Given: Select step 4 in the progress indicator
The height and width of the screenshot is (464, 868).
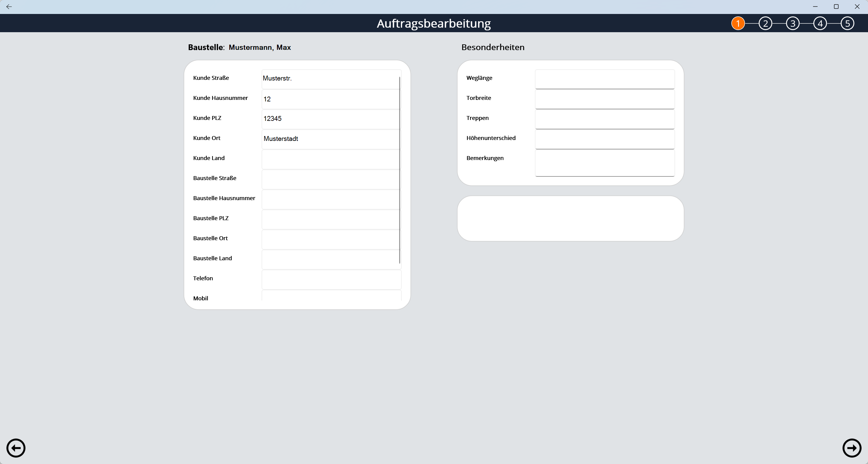Looking at the screenshot, I should (x=820, y=23).
